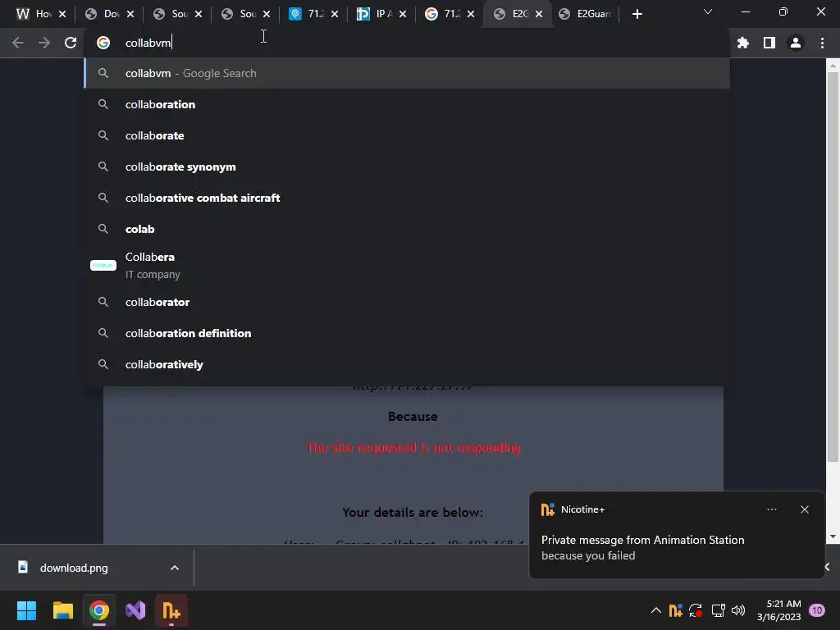Click the sync tray icon with red dot
Image resolution: width=840 pixels, height=630 pixels.
pyautogui.click(x=696, y=610)
